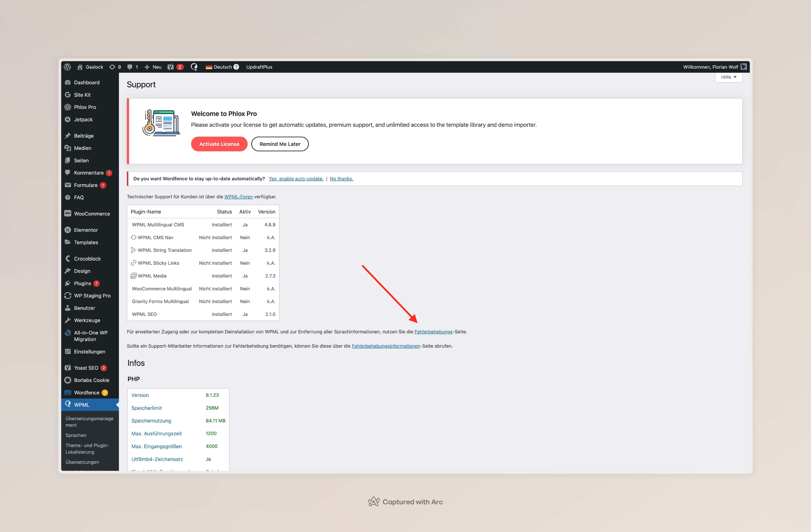Click Florian Wolf's avatar thumbnail

[x=744, y=67]
